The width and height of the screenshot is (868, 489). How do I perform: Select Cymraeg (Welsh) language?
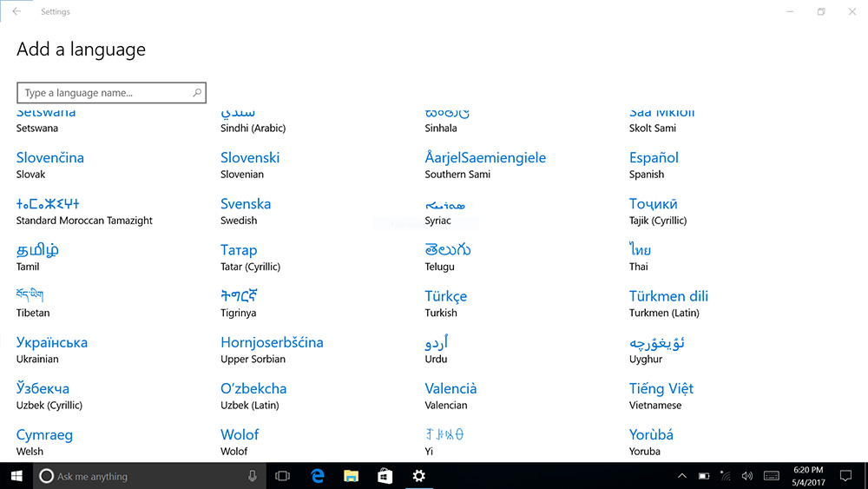click(x=44, y=435)
